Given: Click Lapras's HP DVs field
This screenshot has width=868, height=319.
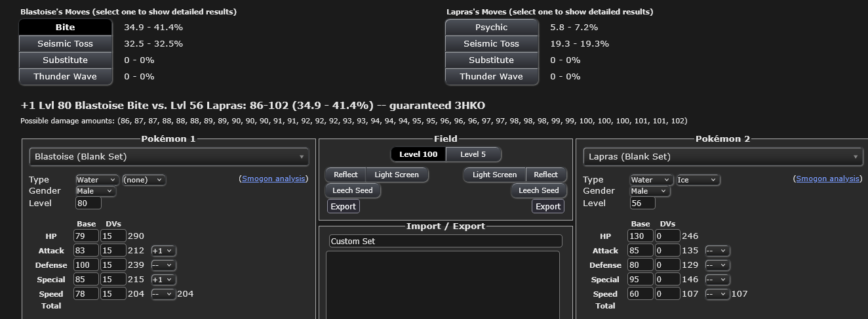Looking at the screenshot, I should [667, 236].
